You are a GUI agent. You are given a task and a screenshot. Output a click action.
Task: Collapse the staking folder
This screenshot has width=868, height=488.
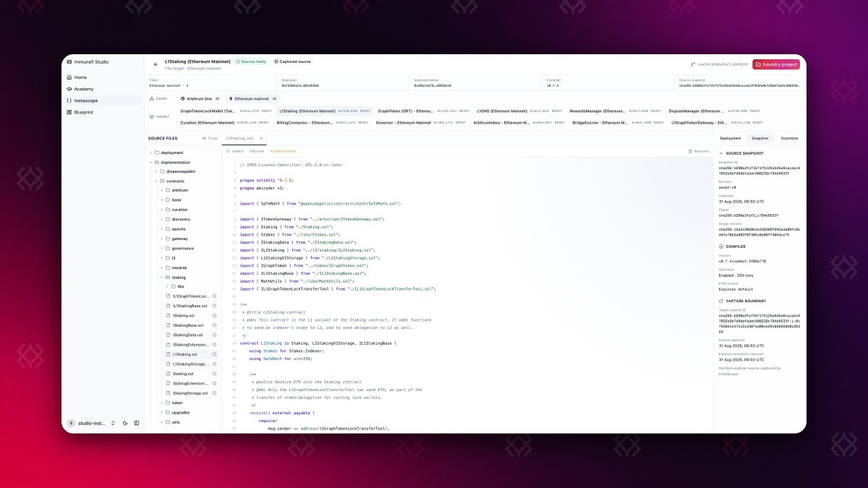pos(179,277)
